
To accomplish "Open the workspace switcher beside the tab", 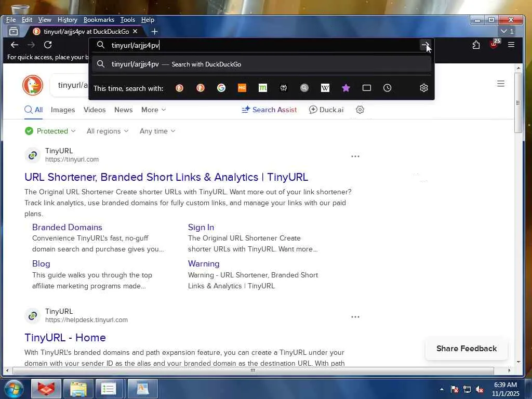I will [14, 32].
